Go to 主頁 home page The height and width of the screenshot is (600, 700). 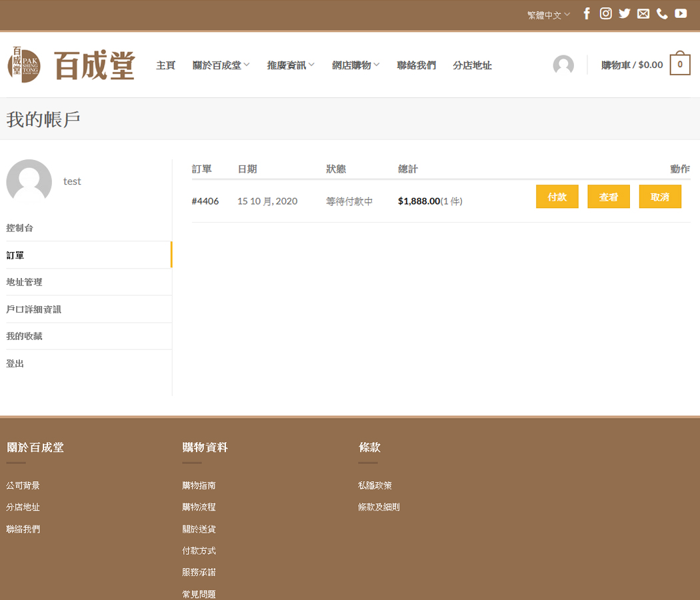(x=165, y=65)
